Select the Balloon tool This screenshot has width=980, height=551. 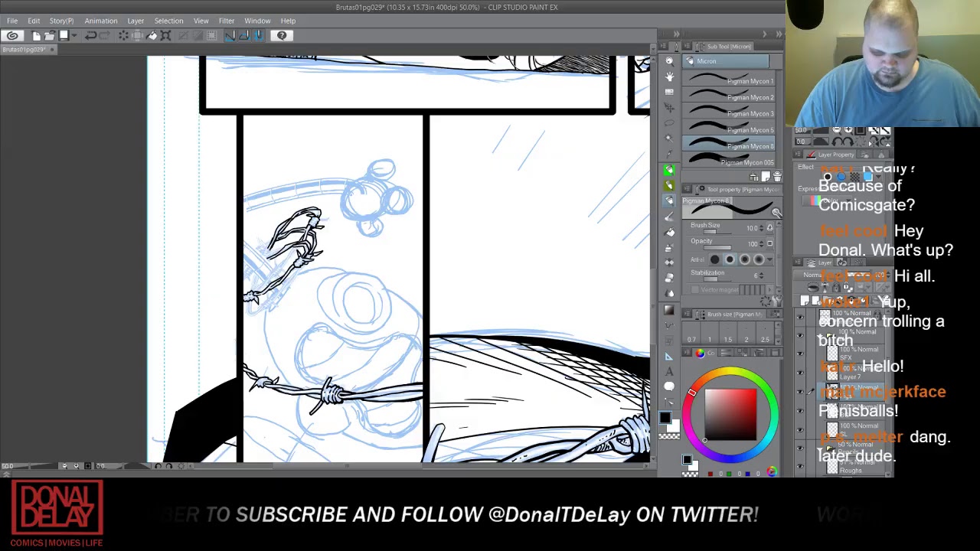[x=669, y=386]
